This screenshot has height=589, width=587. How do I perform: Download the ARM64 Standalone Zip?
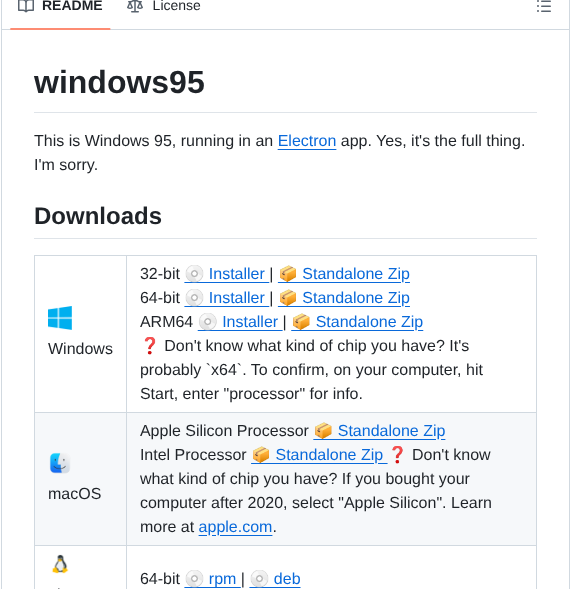point(357,322)
